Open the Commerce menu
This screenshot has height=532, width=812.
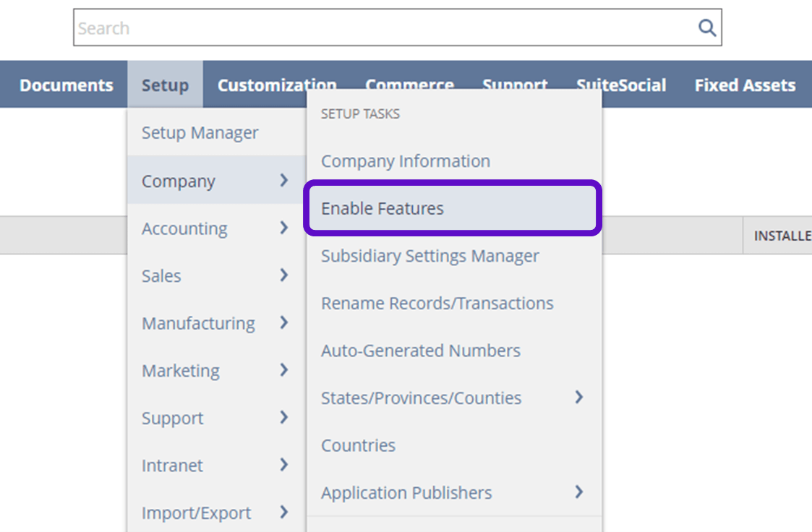point(410,84)
